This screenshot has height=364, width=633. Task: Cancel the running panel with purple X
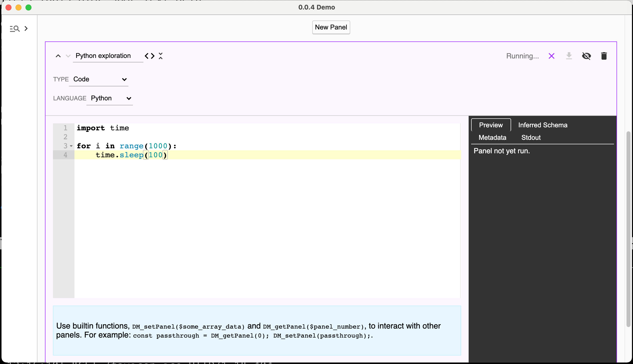click(x=552, y=56)
